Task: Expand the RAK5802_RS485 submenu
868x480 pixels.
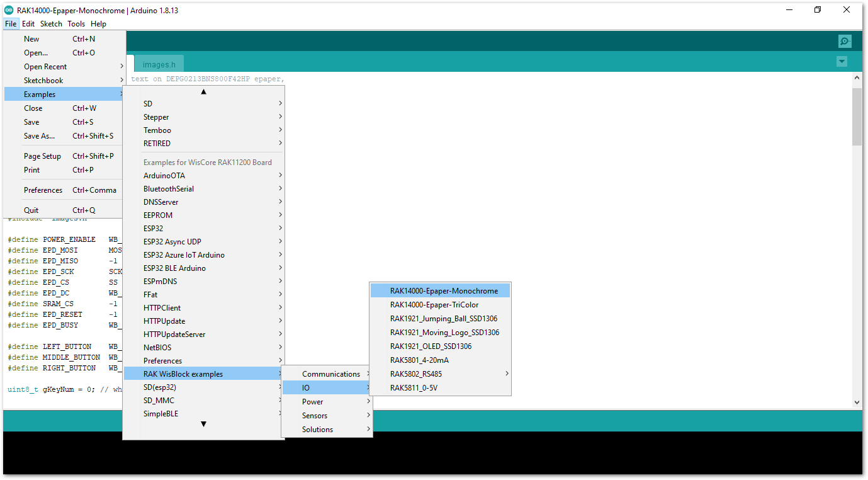Action: (x=440, y=374)
